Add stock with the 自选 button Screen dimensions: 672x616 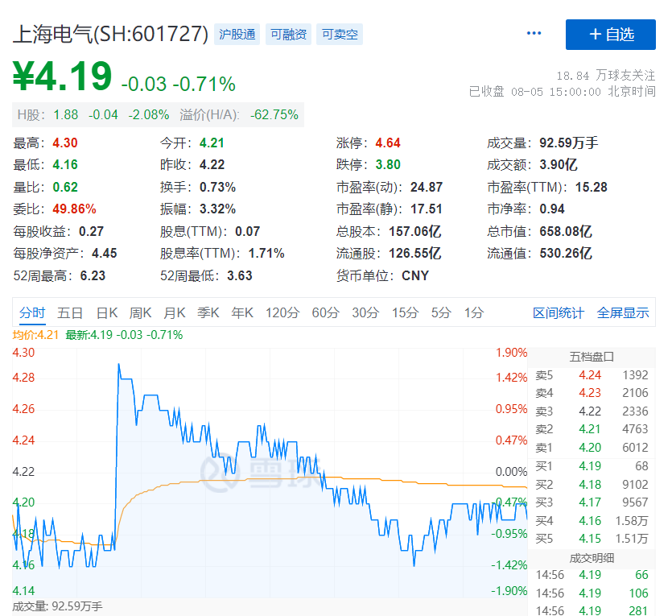(x=610, y=35)
